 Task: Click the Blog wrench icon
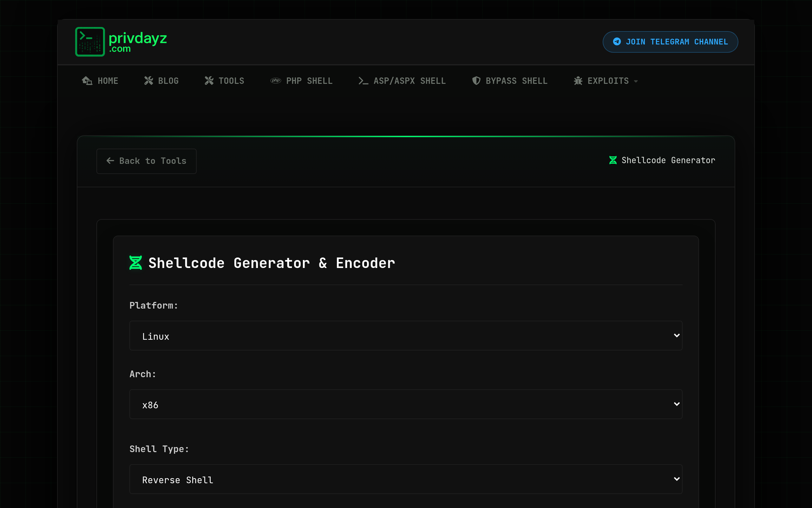(149, 81)
